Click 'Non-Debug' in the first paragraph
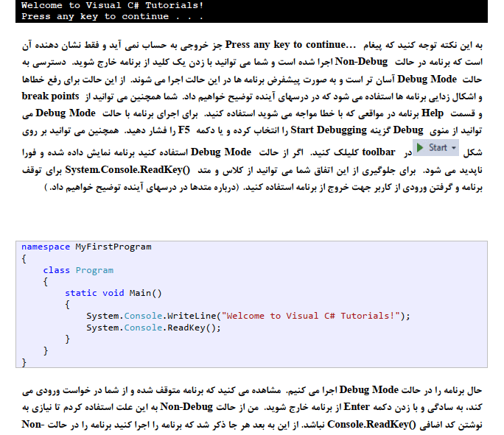Screen dimensions: 504x435 pos(361,61)
